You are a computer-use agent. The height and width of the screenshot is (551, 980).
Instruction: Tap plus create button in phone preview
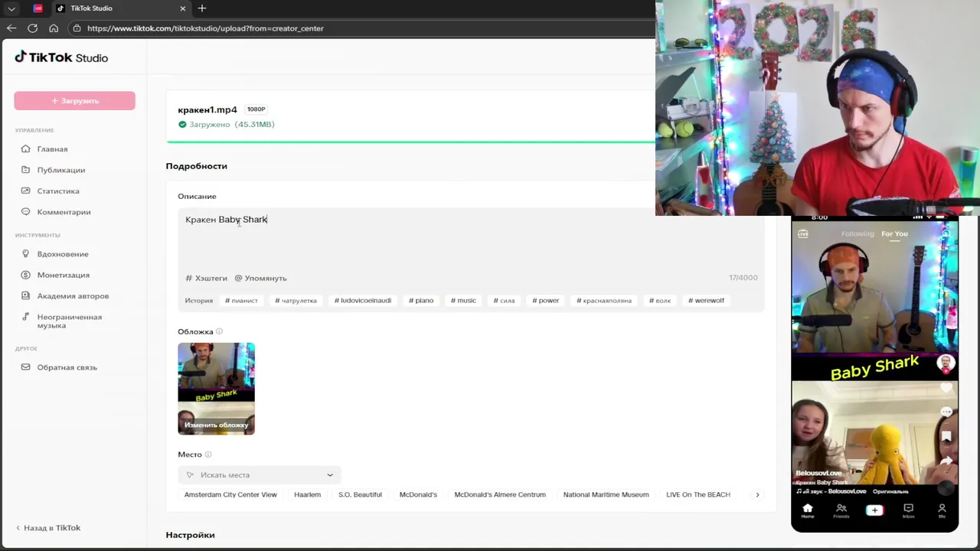pyautogui.click(x=874, y=510)
